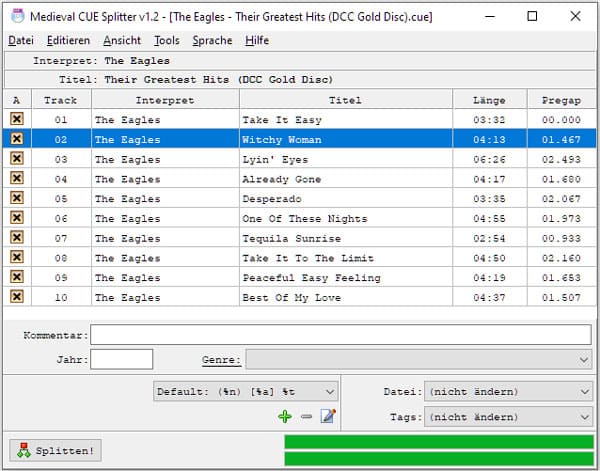
Task: Select the Already Gone title cell
Action: pyautogui.click(x=346, y=179)
